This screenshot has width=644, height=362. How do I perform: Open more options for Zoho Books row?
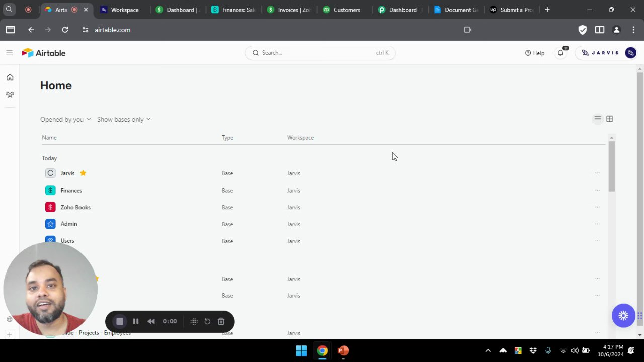[597, 207]
